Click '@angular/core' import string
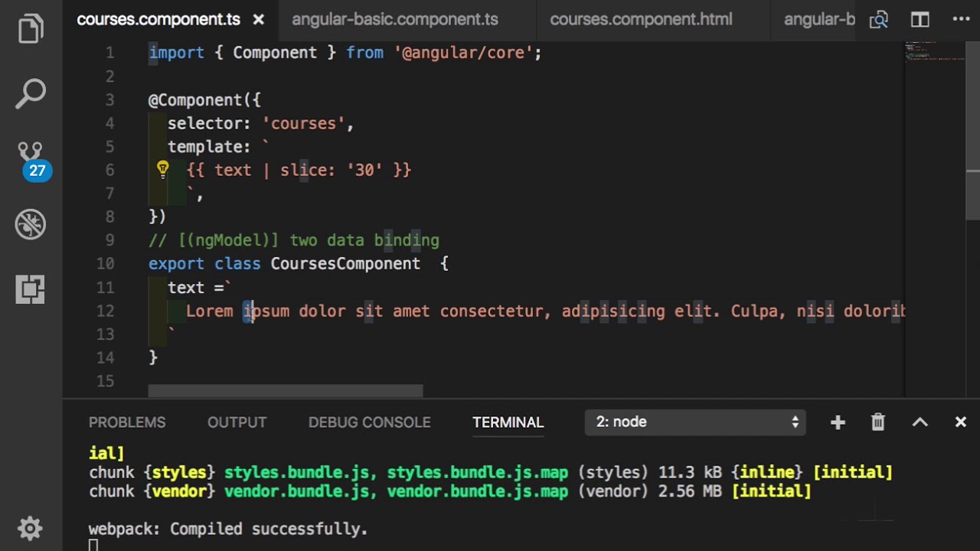This screenshot has height=551, width=980. (463, 53)
